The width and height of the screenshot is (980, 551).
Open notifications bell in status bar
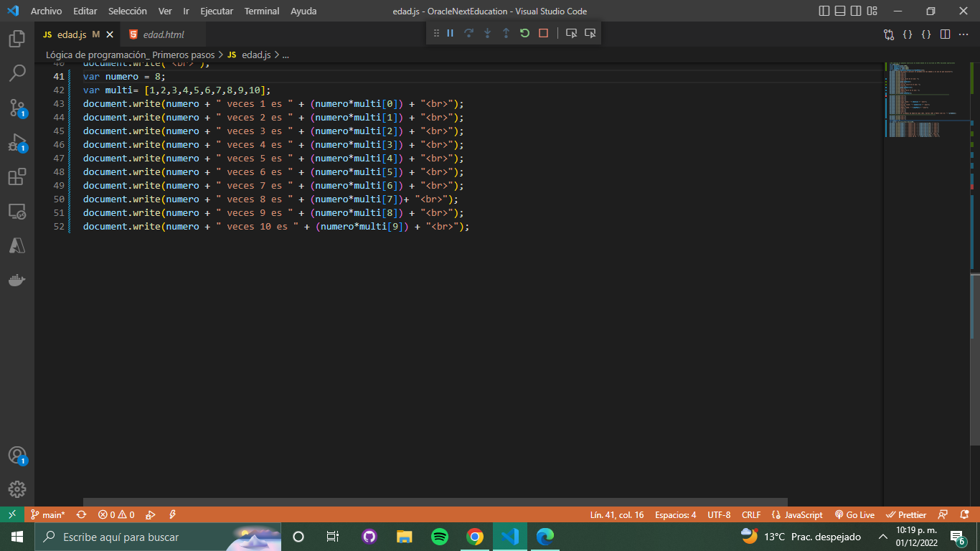(x=964, y=514)
